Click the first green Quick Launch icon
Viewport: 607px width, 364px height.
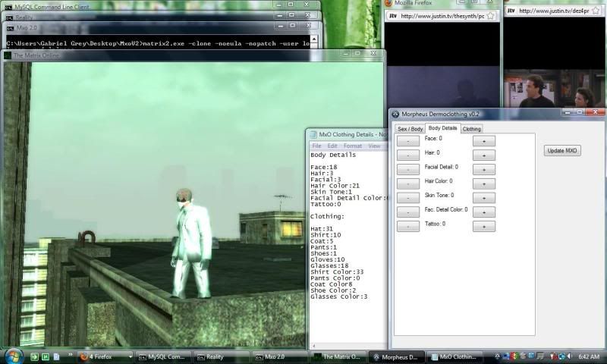point(34,357)
